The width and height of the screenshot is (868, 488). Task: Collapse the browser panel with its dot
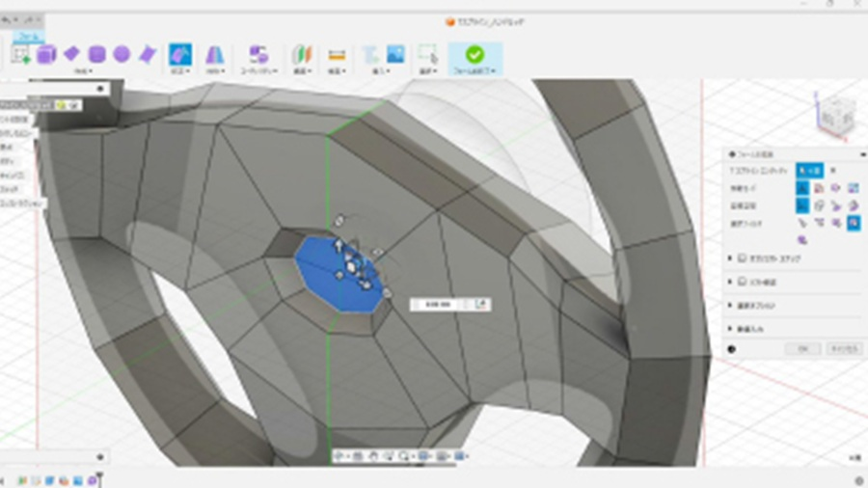(100, 89)
